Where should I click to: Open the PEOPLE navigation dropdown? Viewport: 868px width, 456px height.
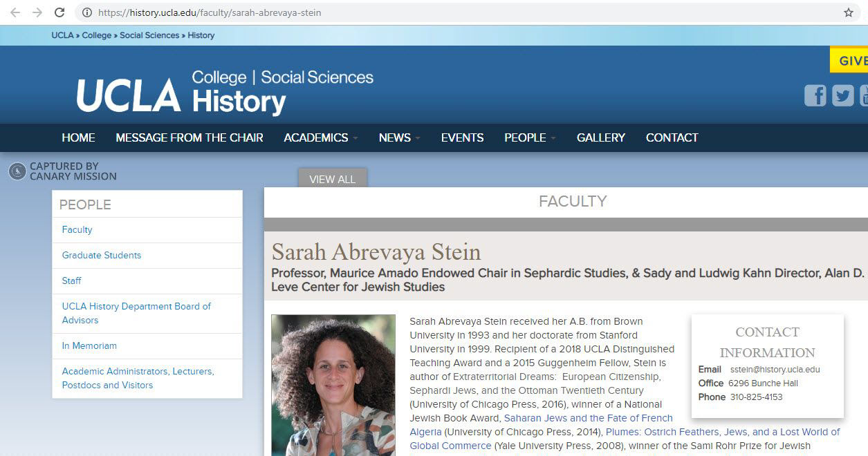coord(525,137)
